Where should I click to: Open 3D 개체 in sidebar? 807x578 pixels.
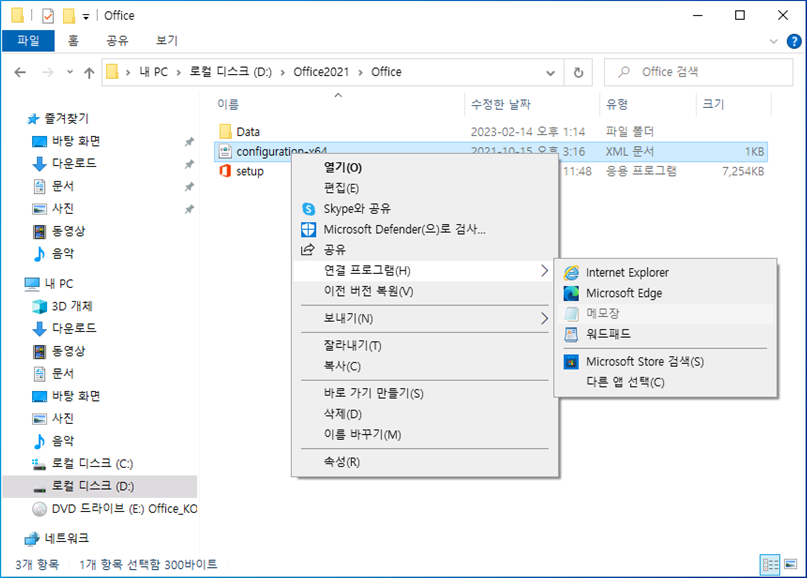72,306
